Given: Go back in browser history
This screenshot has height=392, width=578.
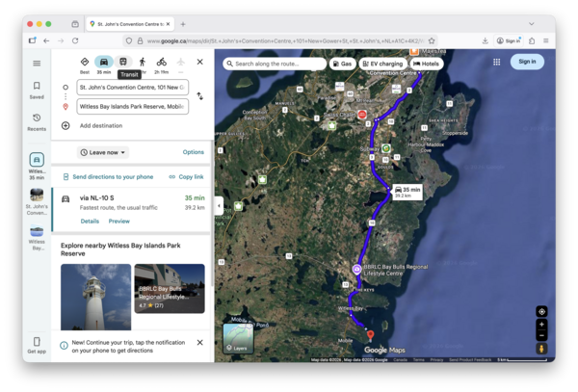Looking at the screenshot, I should click(46, 40).
